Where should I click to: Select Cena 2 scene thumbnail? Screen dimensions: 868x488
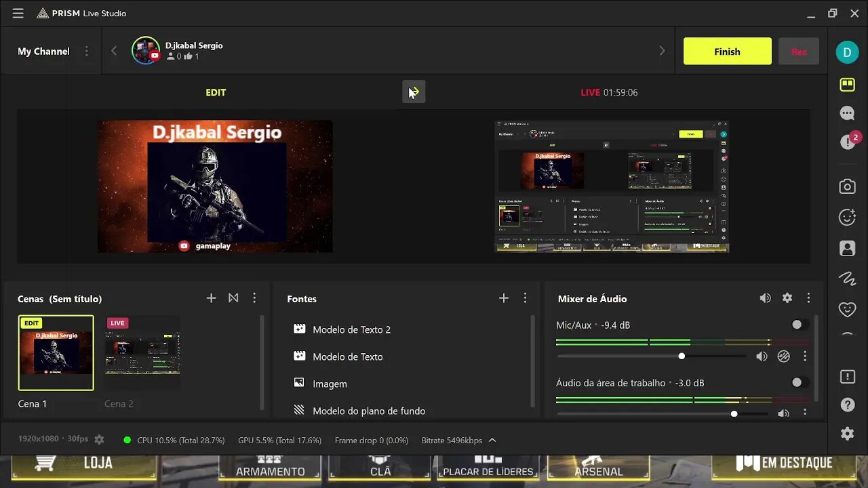pyautogui.click(x=142, y=353)
